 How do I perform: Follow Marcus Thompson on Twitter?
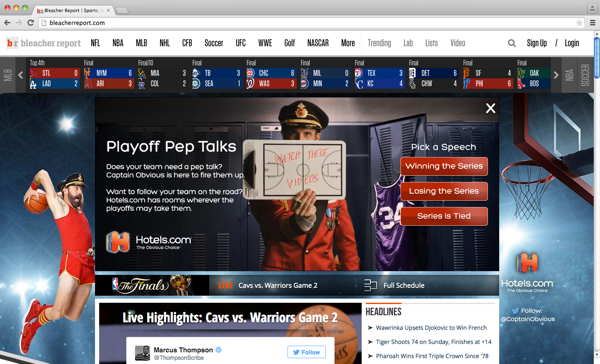coord(307,352)
